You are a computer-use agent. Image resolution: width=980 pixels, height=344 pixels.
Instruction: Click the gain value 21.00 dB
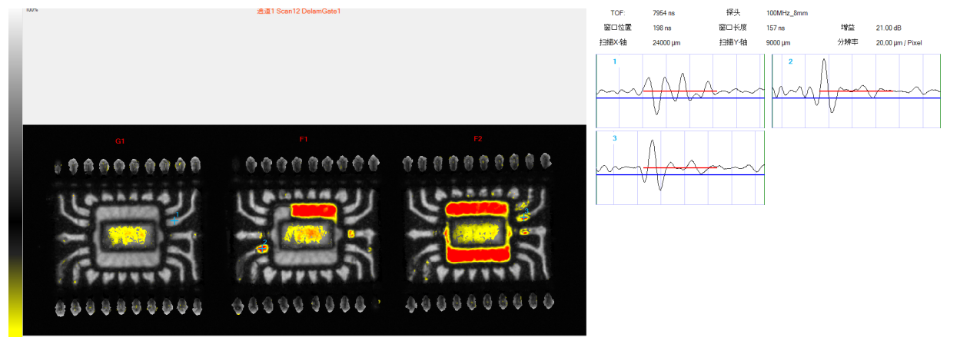pos(889,28)
